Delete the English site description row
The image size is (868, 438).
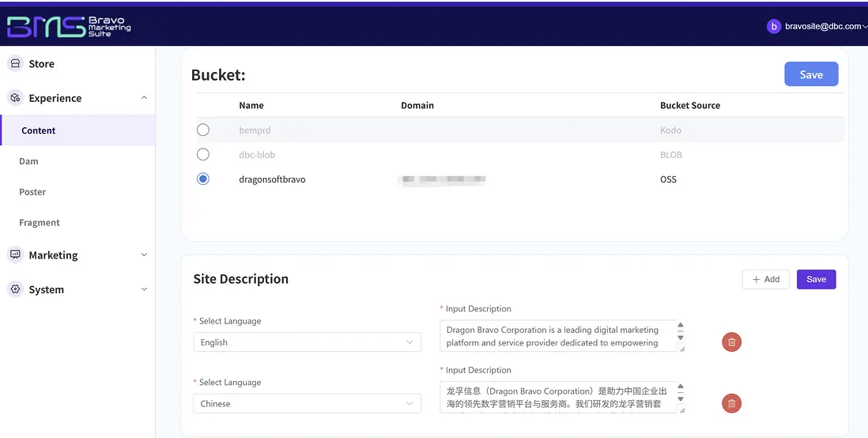[731, 342]
